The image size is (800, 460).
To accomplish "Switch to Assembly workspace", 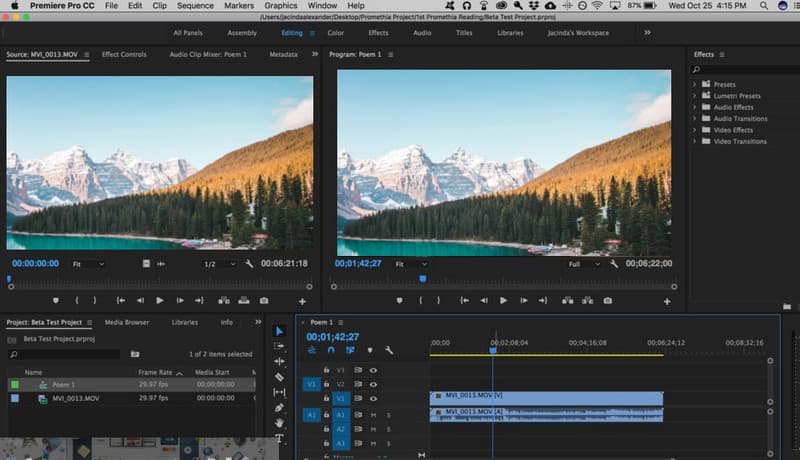I will tap(242, 33).
